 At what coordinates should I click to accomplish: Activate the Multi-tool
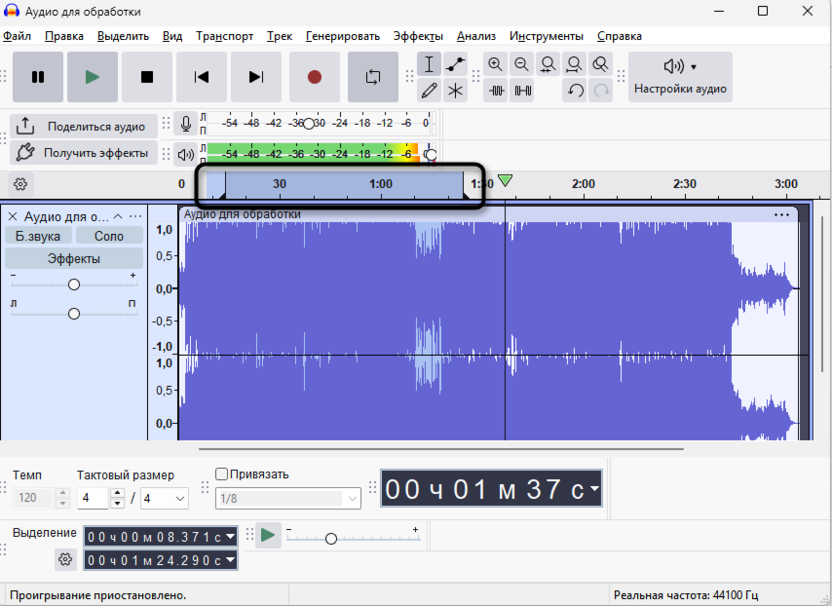click(x=458, y=90)
